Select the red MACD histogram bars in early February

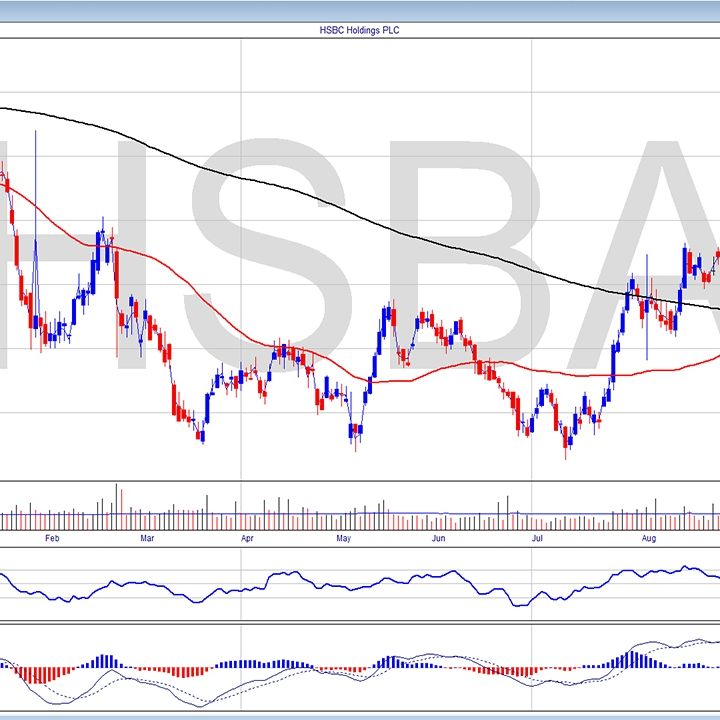pyautogui.click(x=40, y=673)
